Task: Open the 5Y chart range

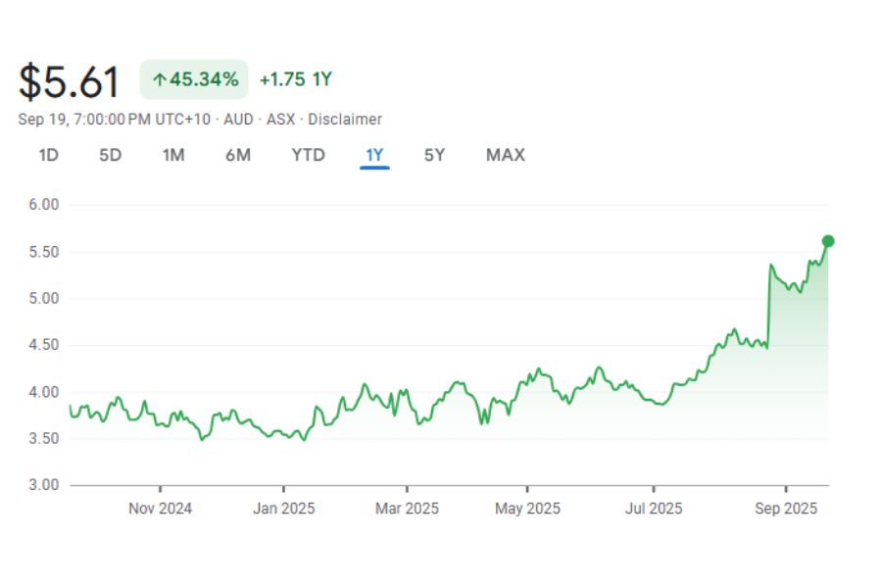Action: [434, 155]
